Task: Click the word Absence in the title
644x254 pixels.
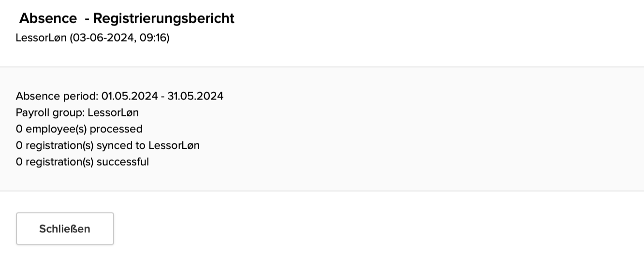Action: (x=48, y=18)
